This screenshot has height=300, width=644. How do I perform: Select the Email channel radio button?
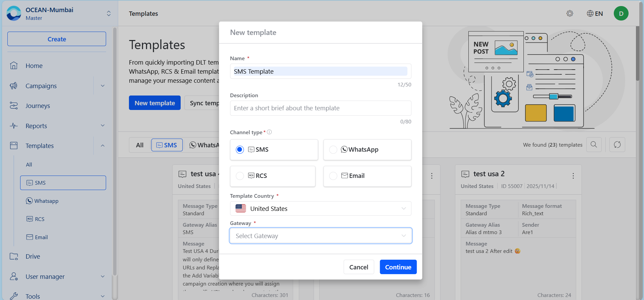click(x=333, y=176)
